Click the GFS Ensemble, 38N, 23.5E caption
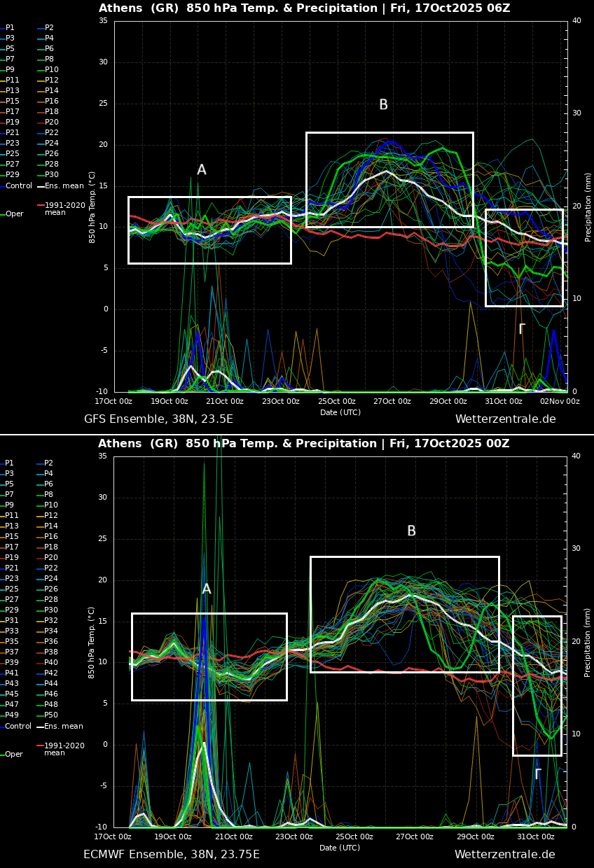Screen dimensions: 594x868 point(158,419)
